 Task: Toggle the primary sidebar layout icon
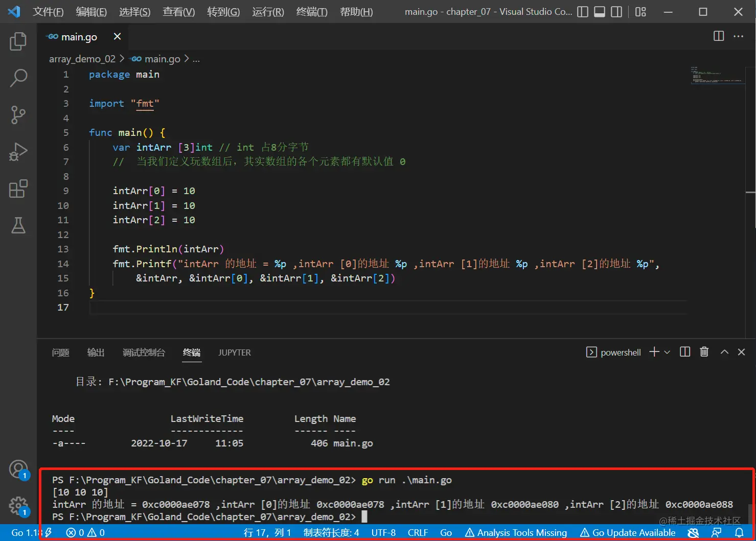pos(583,12)
